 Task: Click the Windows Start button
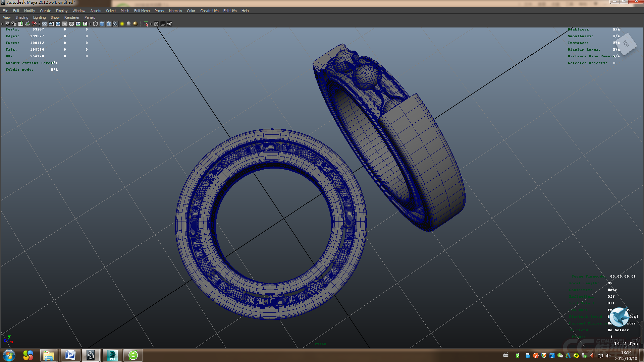point(9,355)
